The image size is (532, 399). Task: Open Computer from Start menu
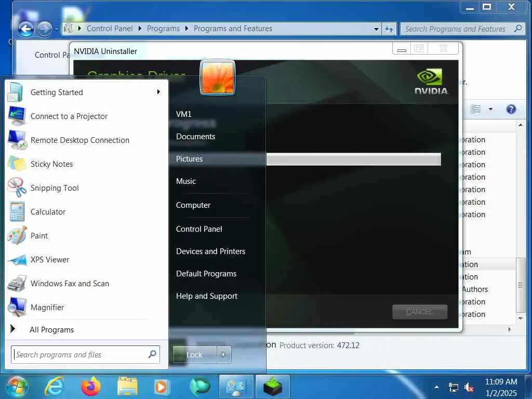click(x=193, y=205)
